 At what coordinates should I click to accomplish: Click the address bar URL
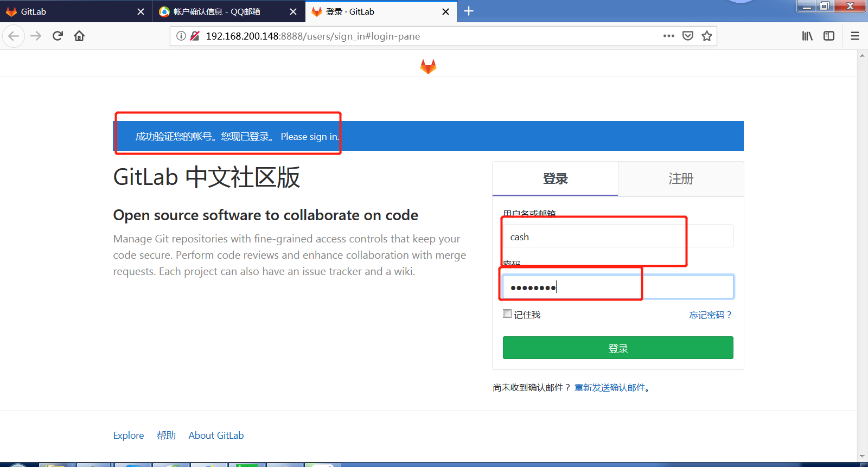(x=313, y=36)
